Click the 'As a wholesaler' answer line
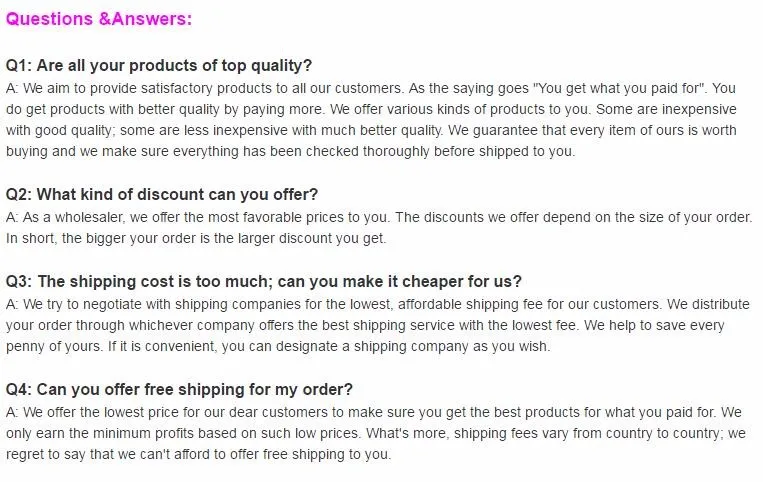 point(379,217)
